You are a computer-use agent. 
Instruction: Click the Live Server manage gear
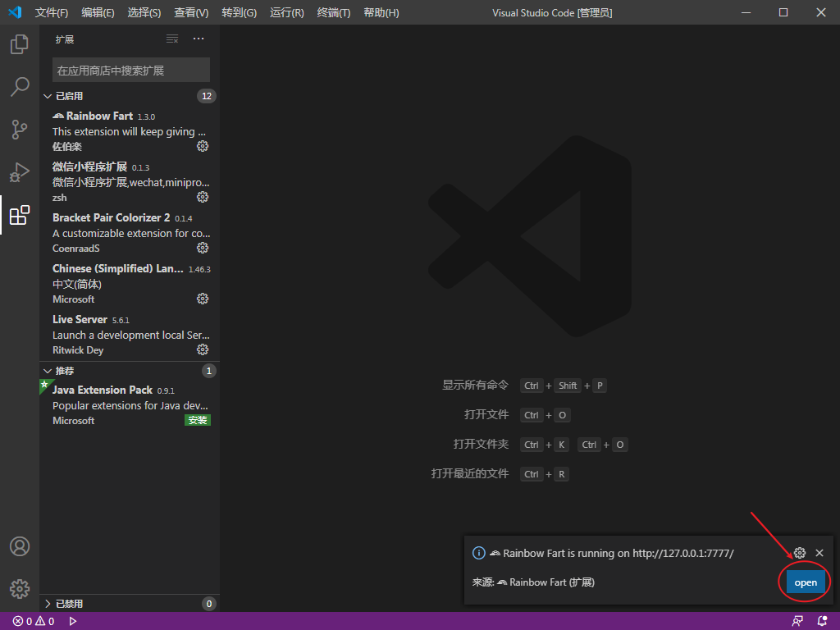pos(203,349)
